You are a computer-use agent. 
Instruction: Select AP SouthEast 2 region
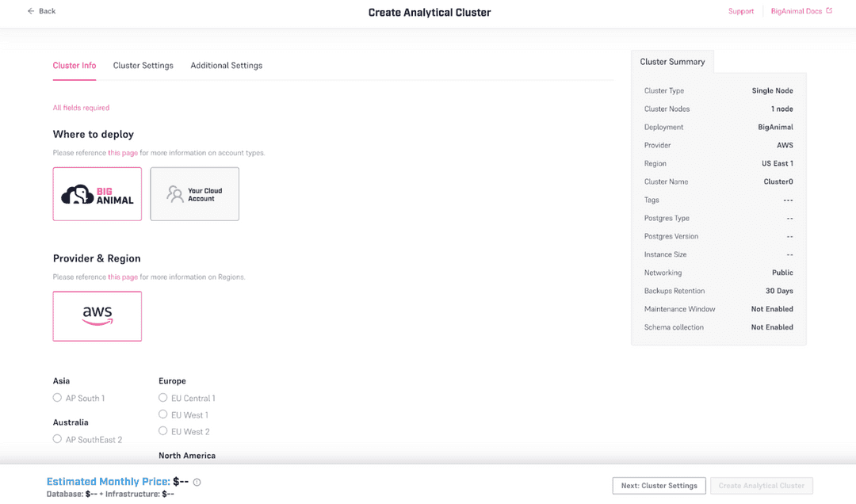point(57,439)
